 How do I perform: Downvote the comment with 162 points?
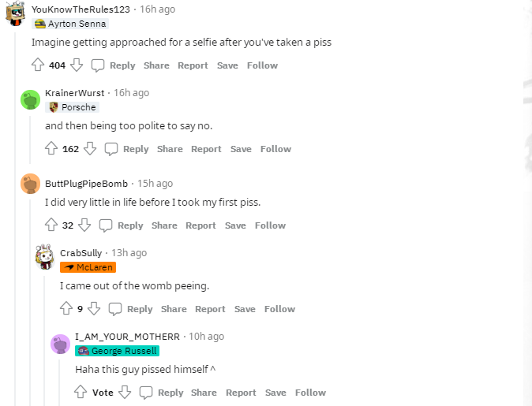point(90,149)
